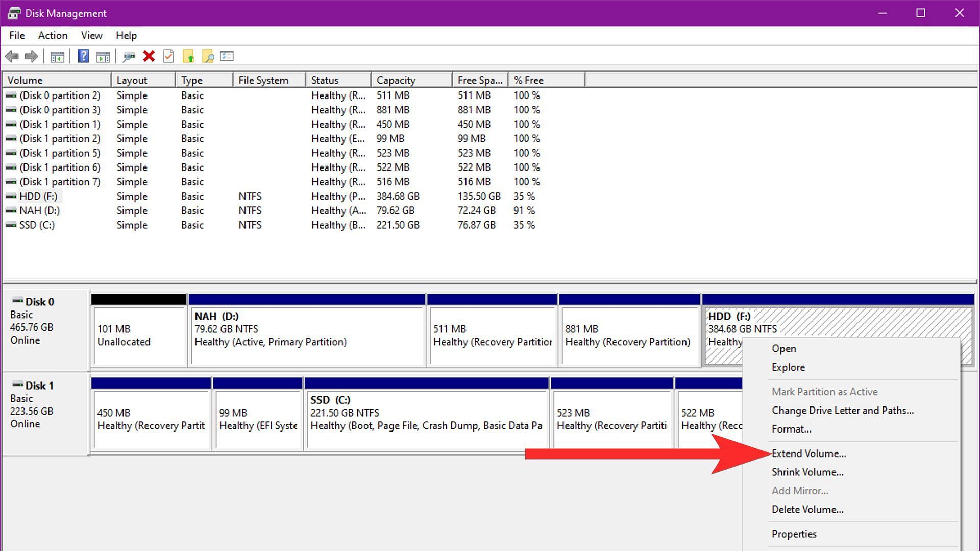Screen dimensions: 980x551
Task: Open the Action menu
Action: 53,35
